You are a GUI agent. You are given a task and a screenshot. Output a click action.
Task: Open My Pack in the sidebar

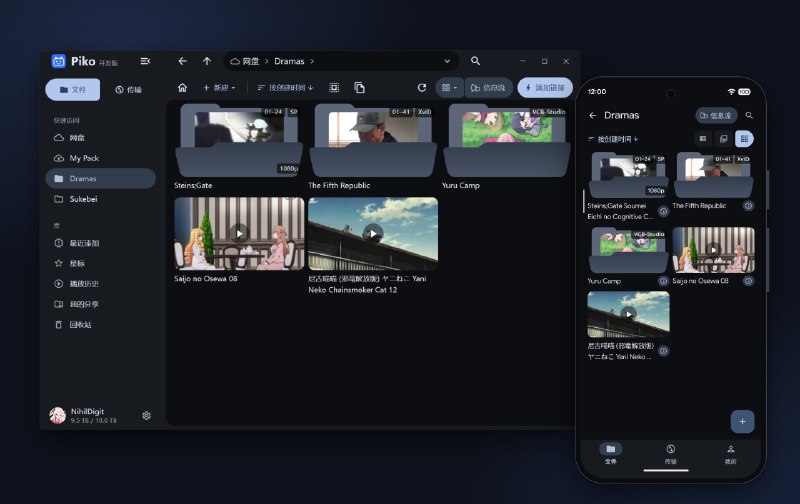point(101,158)
